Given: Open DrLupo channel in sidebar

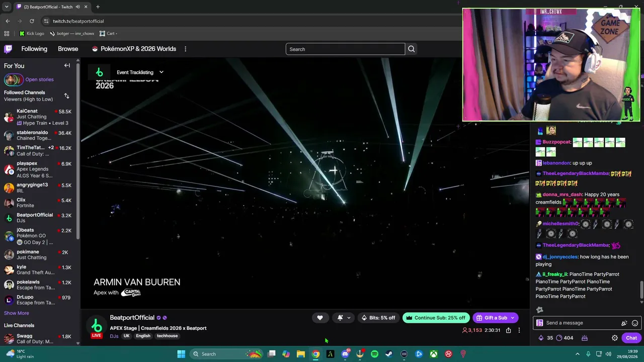Looking at the screenshot, I should click(38, 300).
